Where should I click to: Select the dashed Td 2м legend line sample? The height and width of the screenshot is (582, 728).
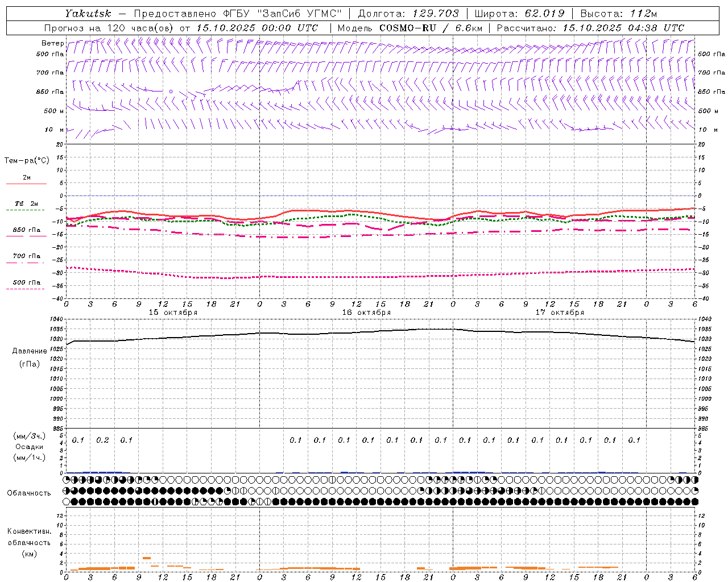pyautogui.click(x=25, y=210)
